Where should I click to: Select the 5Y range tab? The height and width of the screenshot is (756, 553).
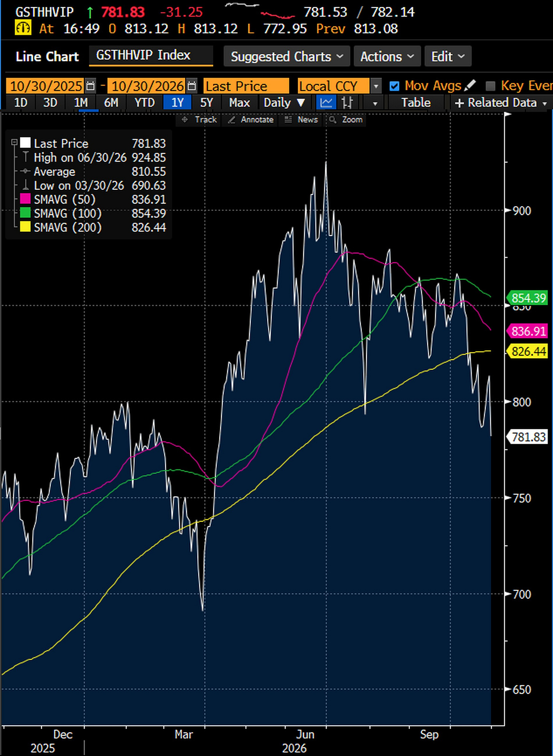point(207,103)
